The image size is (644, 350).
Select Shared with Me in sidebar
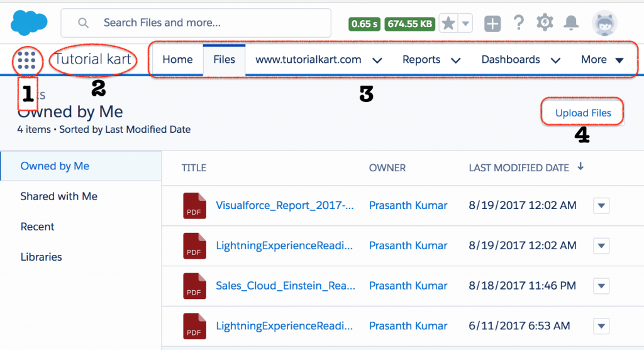[59, 196]
